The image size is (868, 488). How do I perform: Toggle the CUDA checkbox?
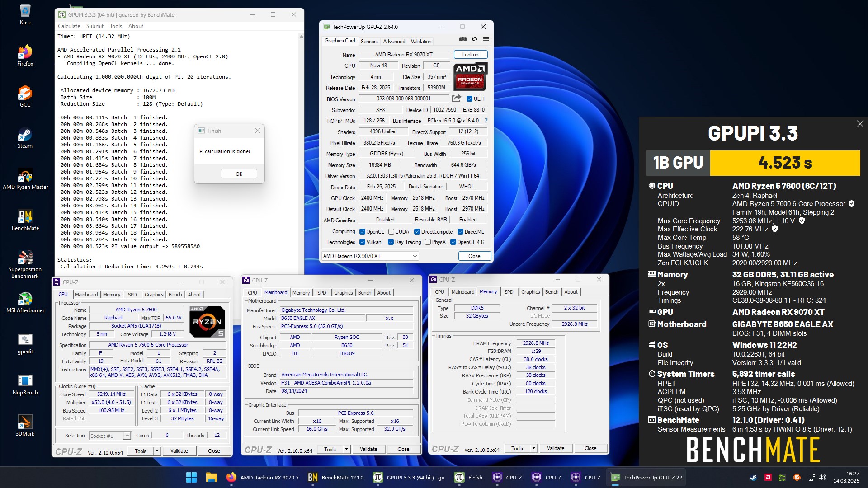click(391, 232)
